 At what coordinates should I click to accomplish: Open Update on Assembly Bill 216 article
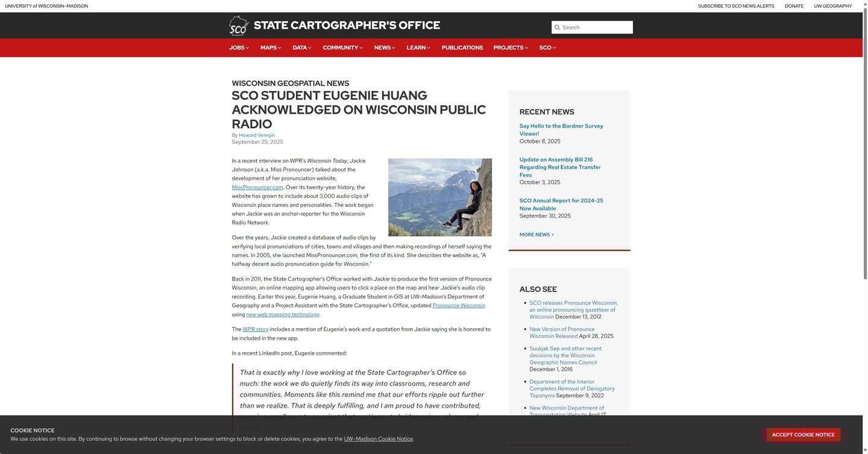[x=560, y=167]
